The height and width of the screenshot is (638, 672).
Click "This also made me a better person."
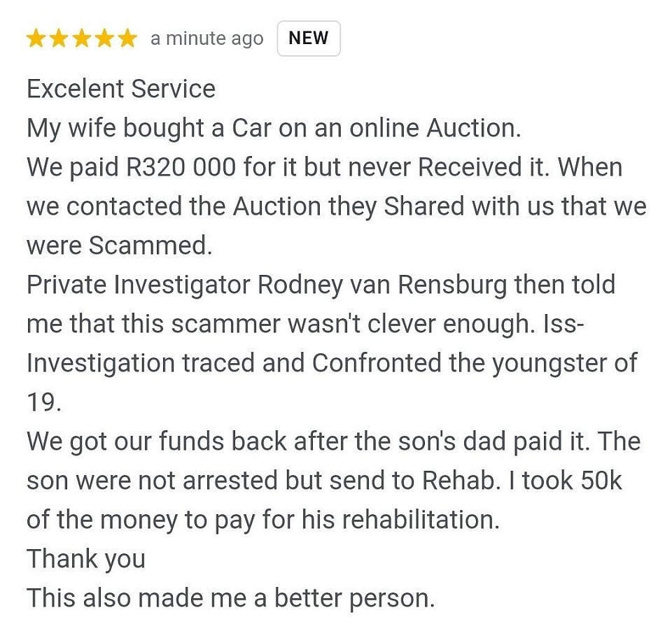(x=230, y=598)
